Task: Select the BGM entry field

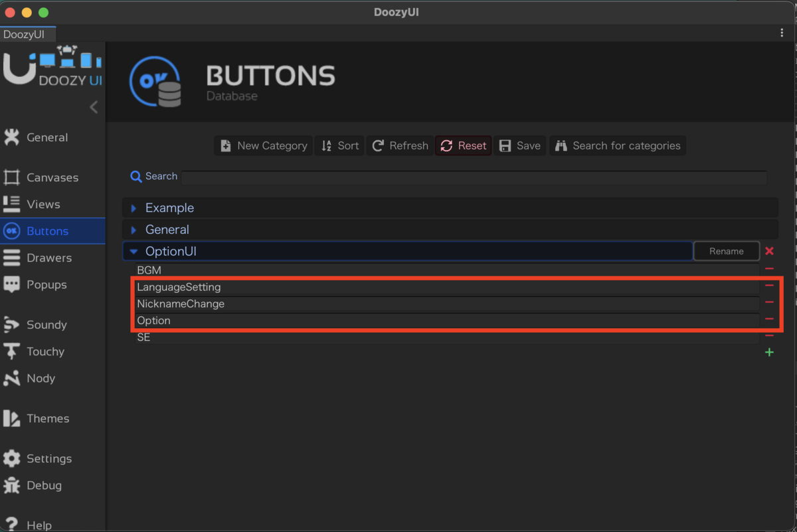Action: [x=447, y=270]
